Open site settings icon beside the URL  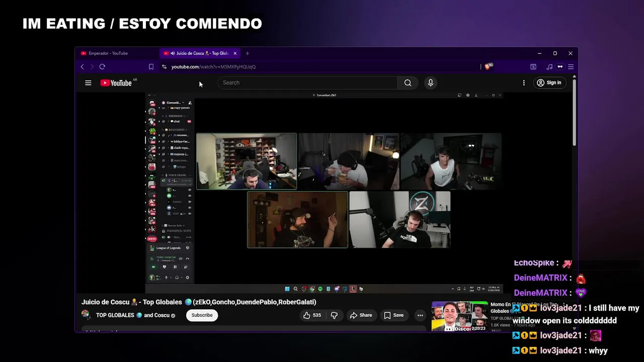coord(164,66)
